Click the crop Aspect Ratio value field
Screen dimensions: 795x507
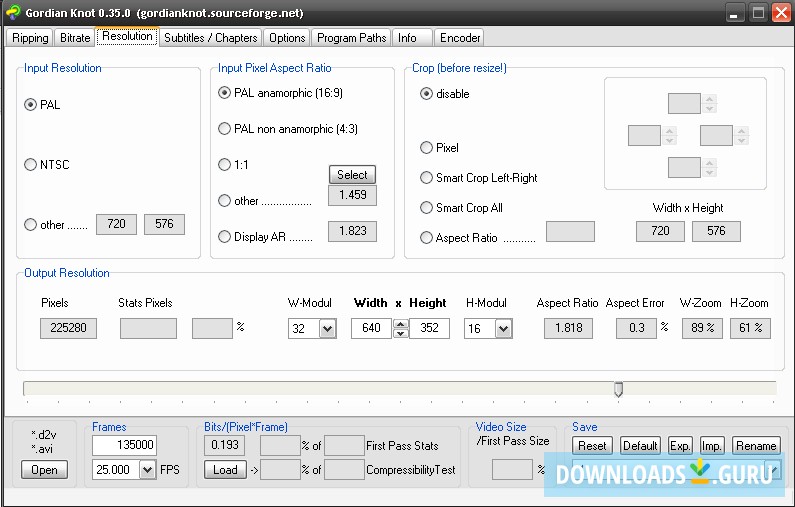click(570, 231)
